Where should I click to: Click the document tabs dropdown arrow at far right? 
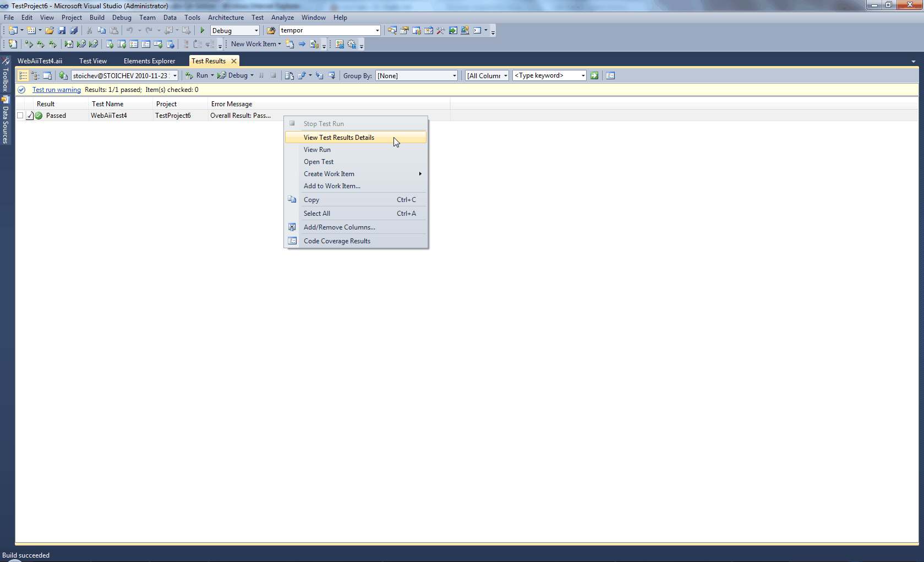(x=914, y=62)
